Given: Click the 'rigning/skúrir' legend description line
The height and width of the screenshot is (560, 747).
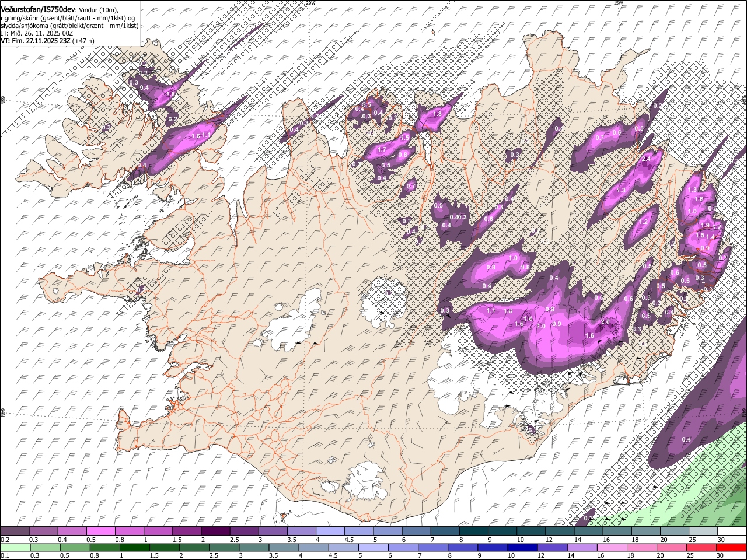Looking at the screenshot, I should coord(68,18).
